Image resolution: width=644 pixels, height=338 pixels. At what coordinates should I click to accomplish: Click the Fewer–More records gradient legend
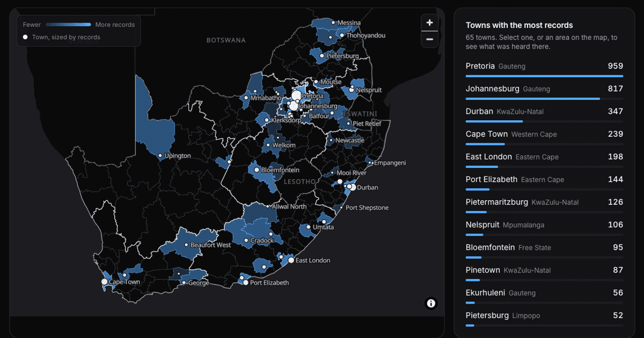pyautogui.click(x=68, y=25)
